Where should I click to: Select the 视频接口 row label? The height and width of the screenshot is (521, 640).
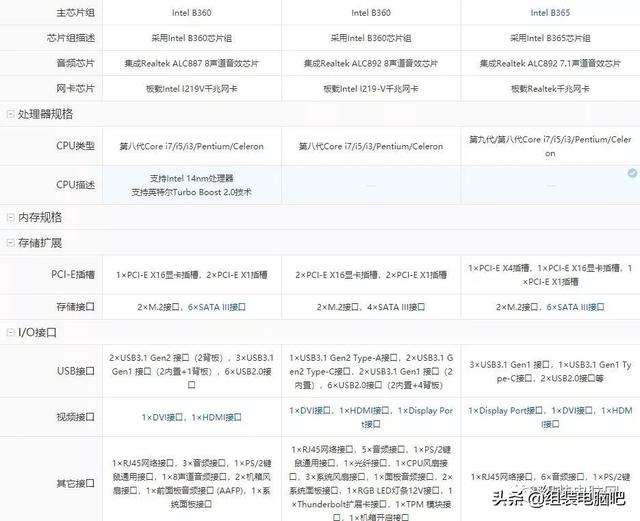(x=76, y=417)
